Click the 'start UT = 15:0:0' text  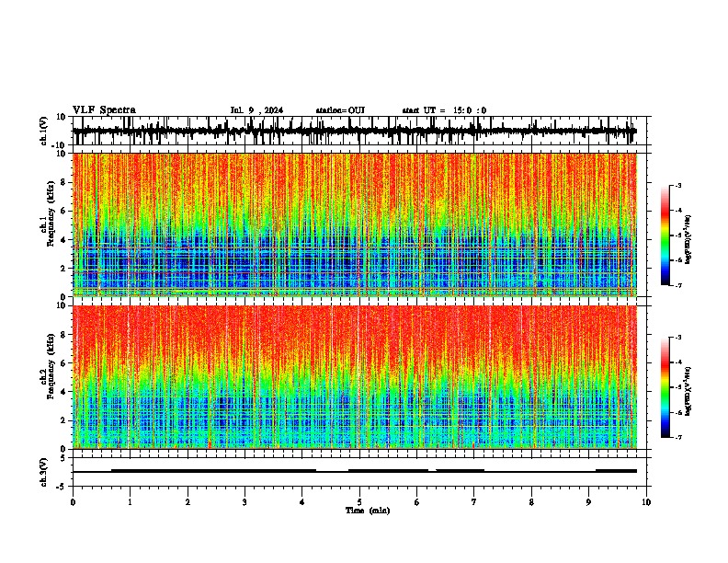coord(444,110)
